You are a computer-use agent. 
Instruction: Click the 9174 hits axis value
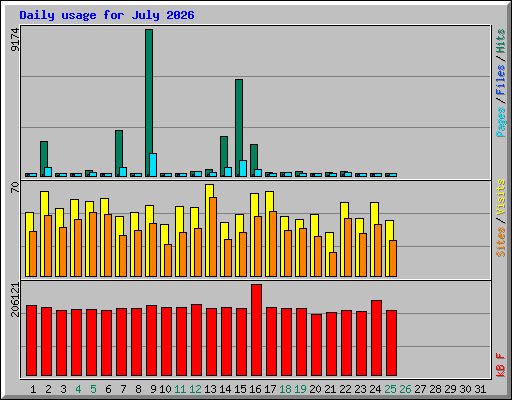click(x=15, y=40)
